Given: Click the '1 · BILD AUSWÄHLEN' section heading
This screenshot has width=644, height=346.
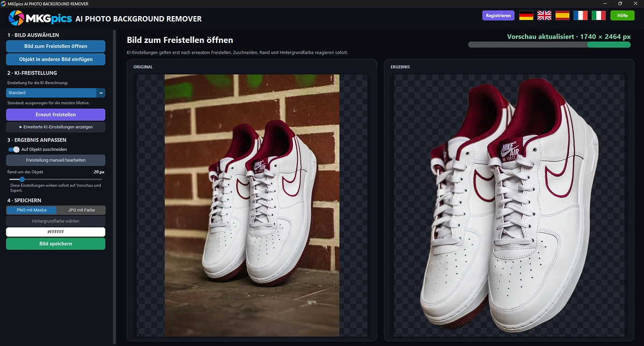Looking at the screenshot, I should [x=33, y=35].
